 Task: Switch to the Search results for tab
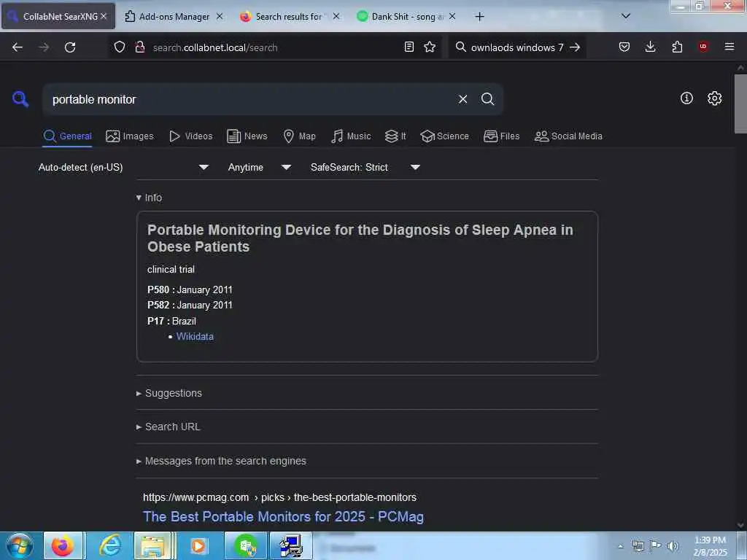[289, 16]
